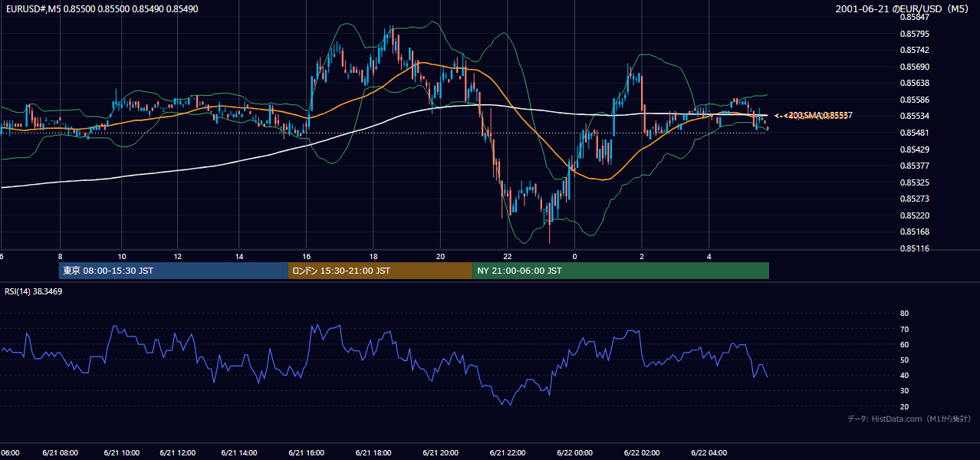The width and height of the screenshot is (980, 460).
Task: Click the 6/21 20:00 bottom time label
Action: coord(440,452)
